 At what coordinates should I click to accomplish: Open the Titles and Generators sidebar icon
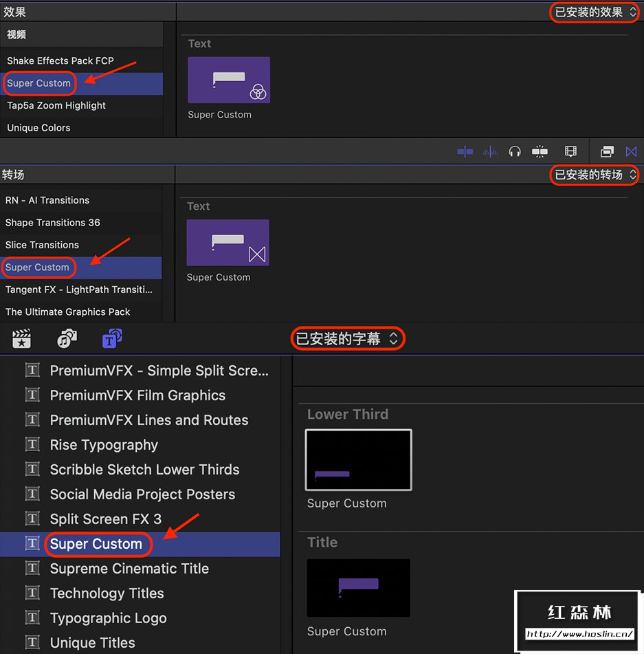tap(112, 338)
